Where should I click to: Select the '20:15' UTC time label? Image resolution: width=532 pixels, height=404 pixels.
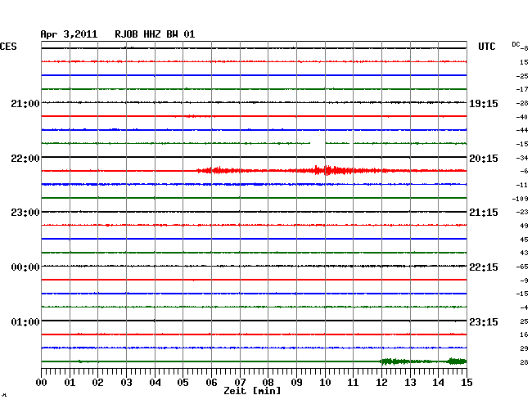(484, 159)
